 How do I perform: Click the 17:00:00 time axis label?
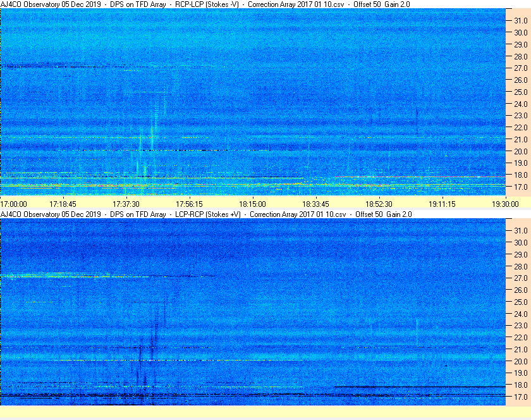(x=13, y=204)
